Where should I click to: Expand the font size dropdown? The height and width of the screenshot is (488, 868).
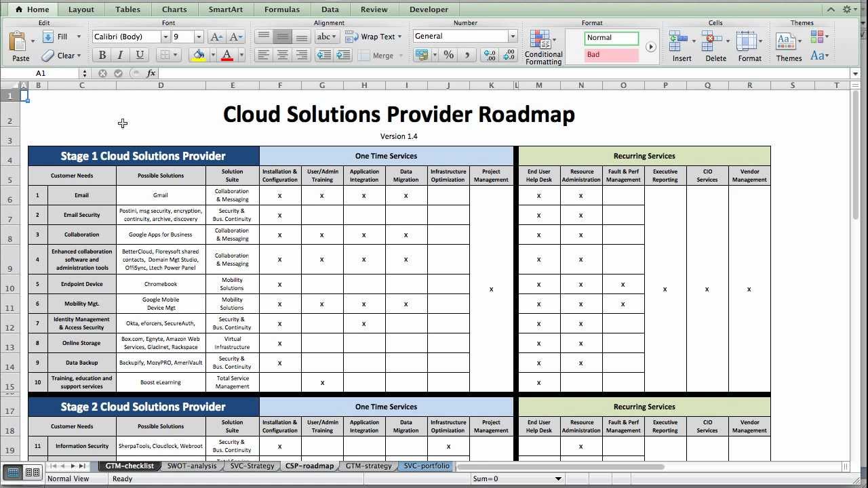tap(199, 37)
